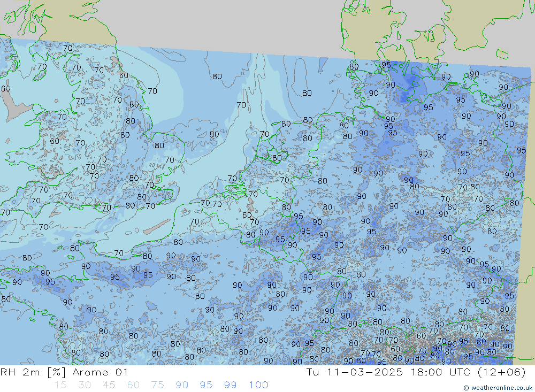
Task: Select the legend value 60
Action: coord(133,385)
